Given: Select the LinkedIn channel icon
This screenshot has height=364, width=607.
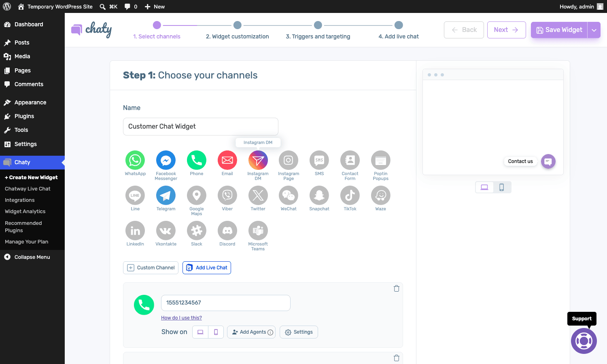Looking at the screenshot, I should point(135,231).
